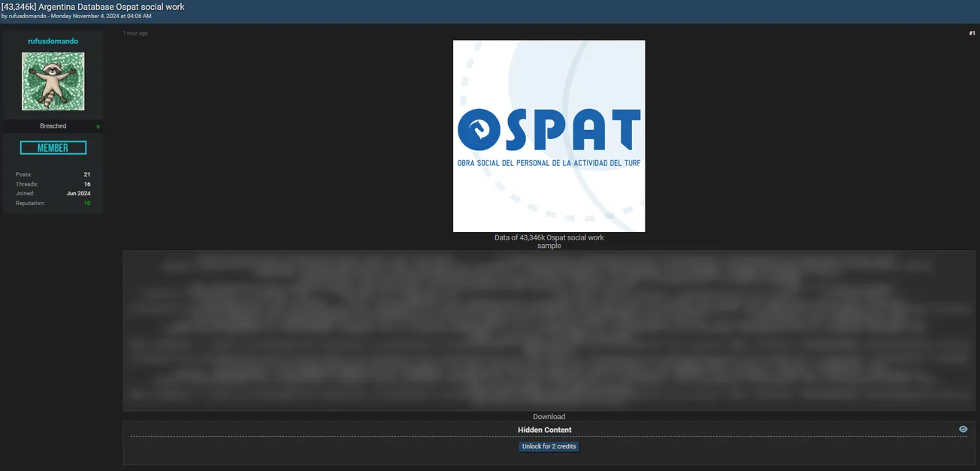Click the thread title in the header
Viewport: 980px width, 471px height.
click(x=93, y=7)
